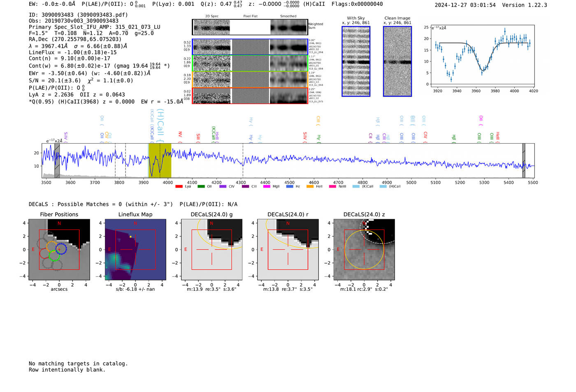Click Flags:0x00000040 in the header
This screenshot has width=576, height=392.
(x=357, y=4)
